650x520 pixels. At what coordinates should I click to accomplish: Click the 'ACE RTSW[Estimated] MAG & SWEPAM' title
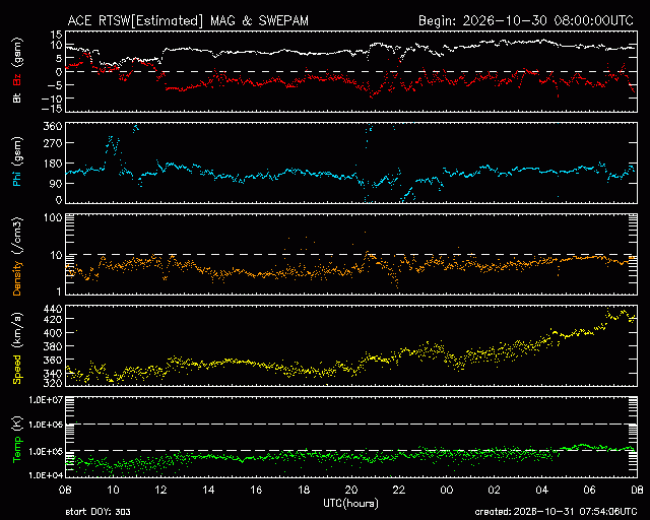click(x=188, y=21)
